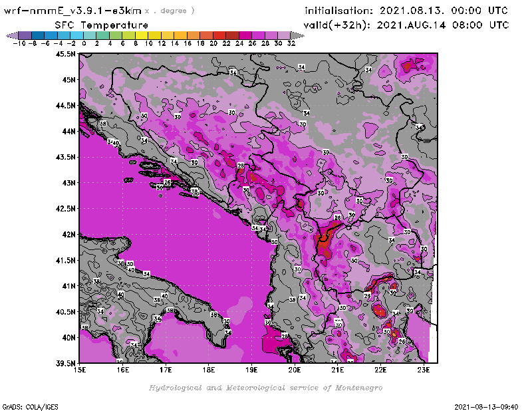The height and width of the screenshot is (411, 532).
Task: Select the 20E longitude label
Action: pos(295,370)
